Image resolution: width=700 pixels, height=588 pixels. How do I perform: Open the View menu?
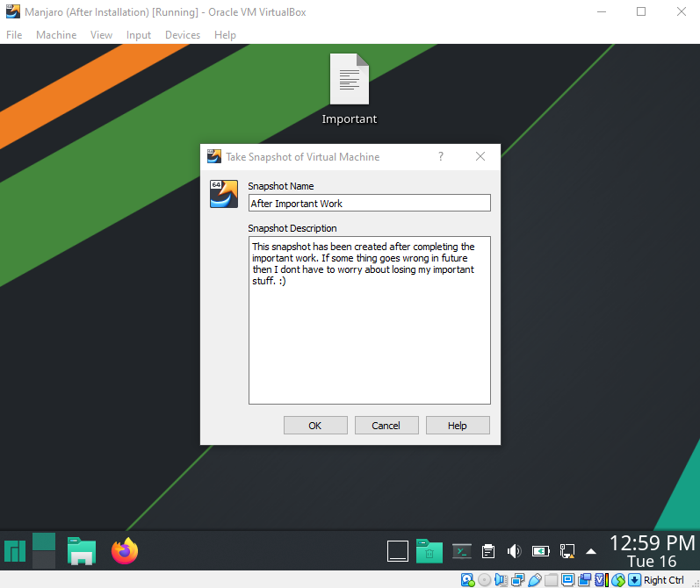[101, 35]
